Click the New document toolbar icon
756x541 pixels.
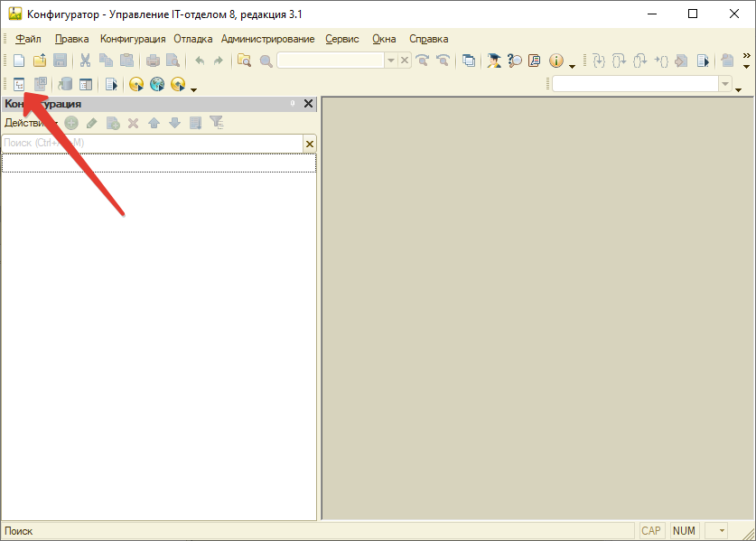click(19, 61)
